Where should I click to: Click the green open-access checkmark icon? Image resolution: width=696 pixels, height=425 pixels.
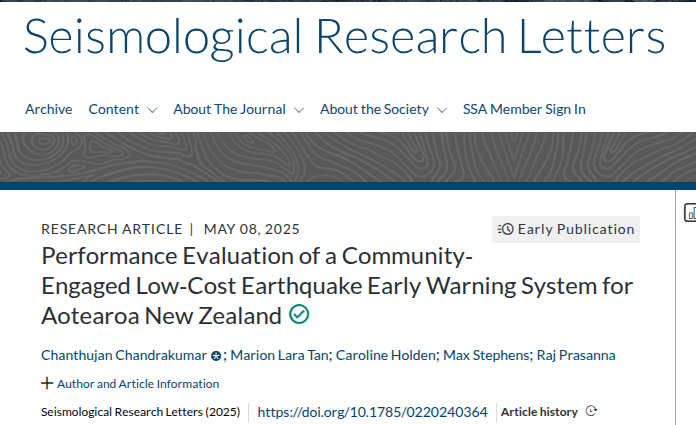(299, 314)
